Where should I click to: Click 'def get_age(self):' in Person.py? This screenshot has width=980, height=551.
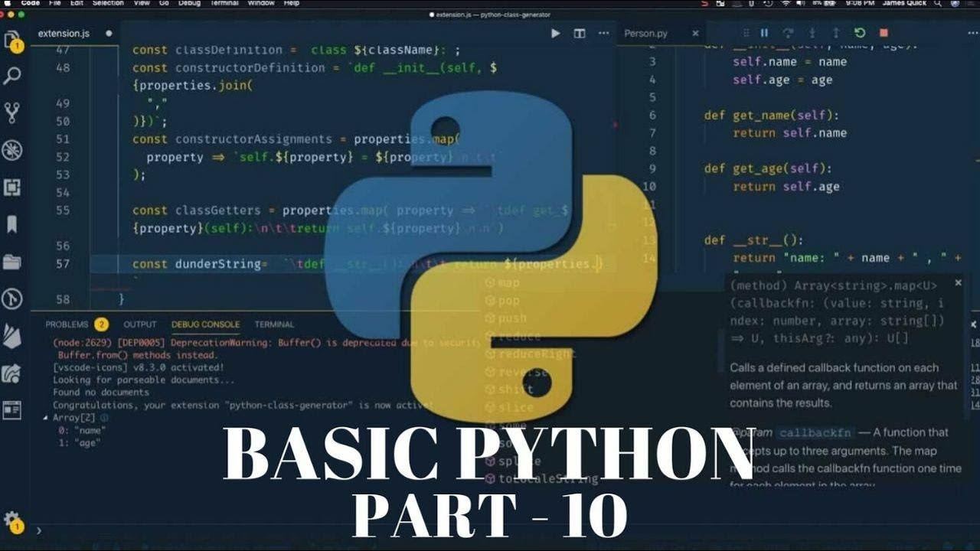click(x=768, y=168)
